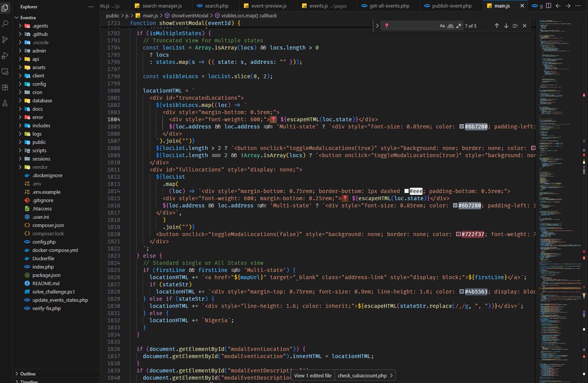The height and width of the screenshot is (383, 588).
Task: Collapse the Eventra root folder
Action: click(x=17, y=17)
